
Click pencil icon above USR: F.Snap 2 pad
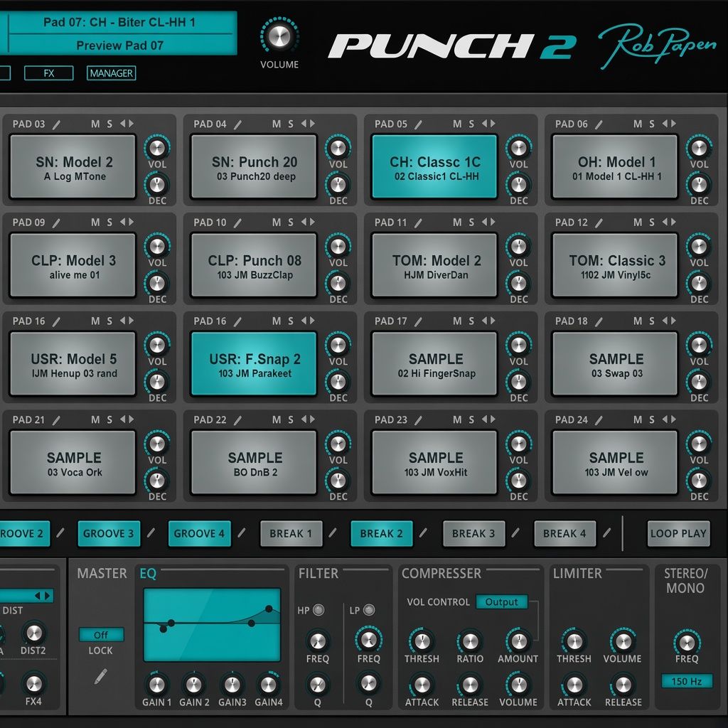[237, 321]
